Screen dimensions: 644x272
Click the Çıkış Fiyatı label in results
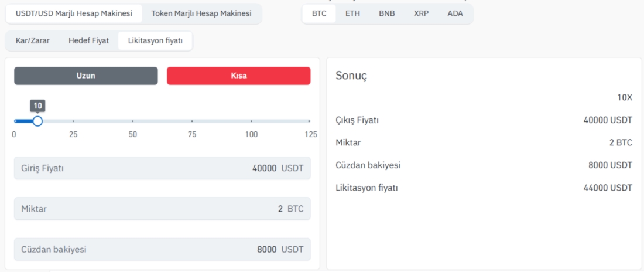(x=357, y=121)
